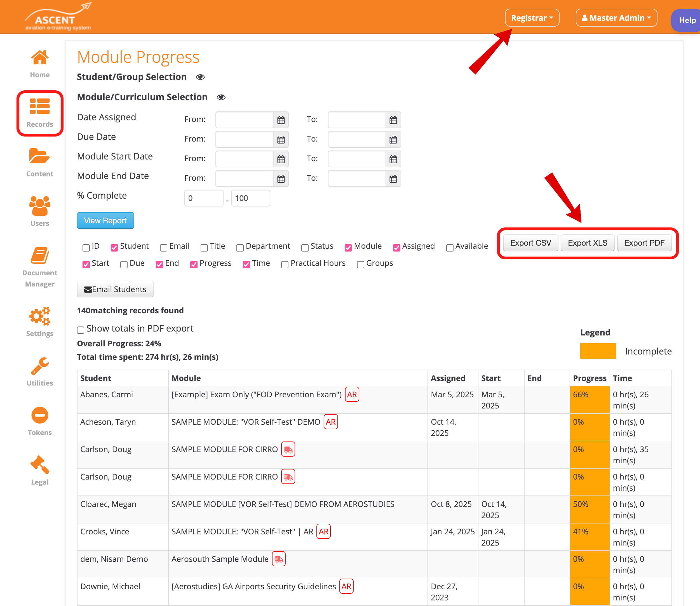Toggle the Student/Group Selection eye icon
Screen dimensions: 700x606
tap(200, 77)
